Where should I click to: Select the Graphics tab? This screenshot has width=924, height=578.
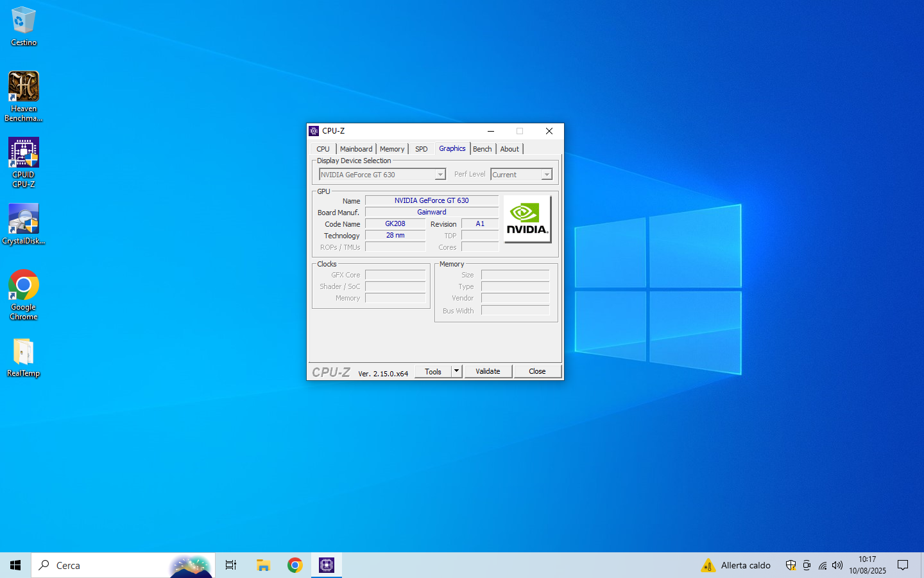pyautogui.click(x=452, y=148)
